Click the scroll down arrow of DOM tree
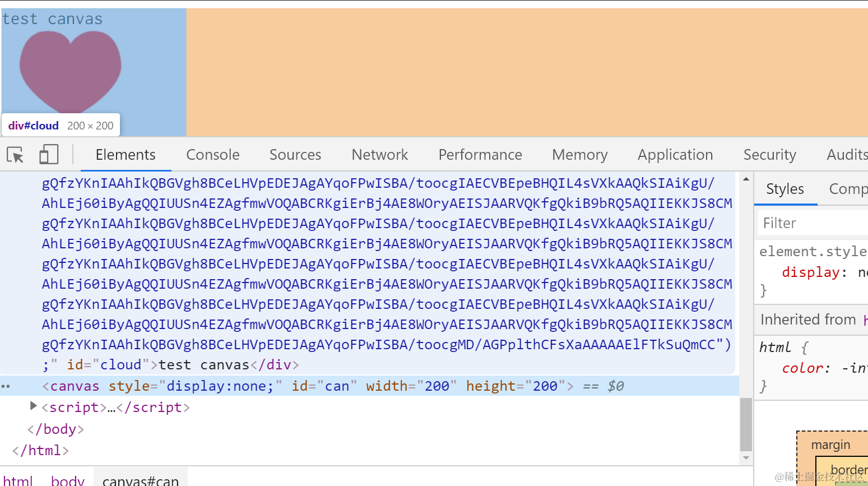868x486 pixels. (x=746, y=458)
